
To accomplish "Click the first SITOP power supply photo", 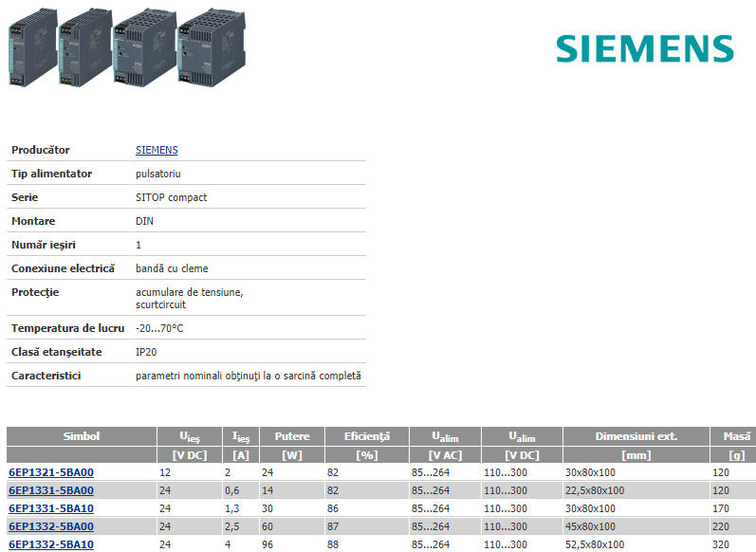I will click(x=33, y=47).
